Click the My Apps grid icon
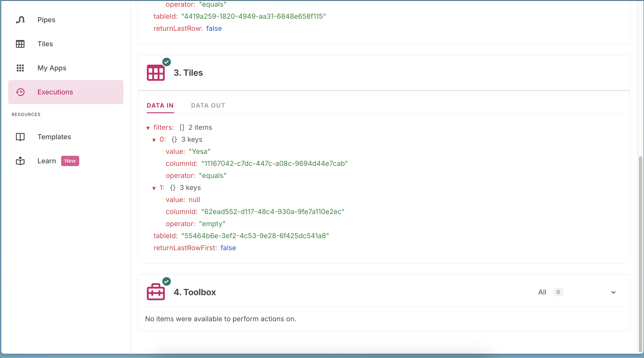This screenshot has width=644, height=358. click(20, 68)
